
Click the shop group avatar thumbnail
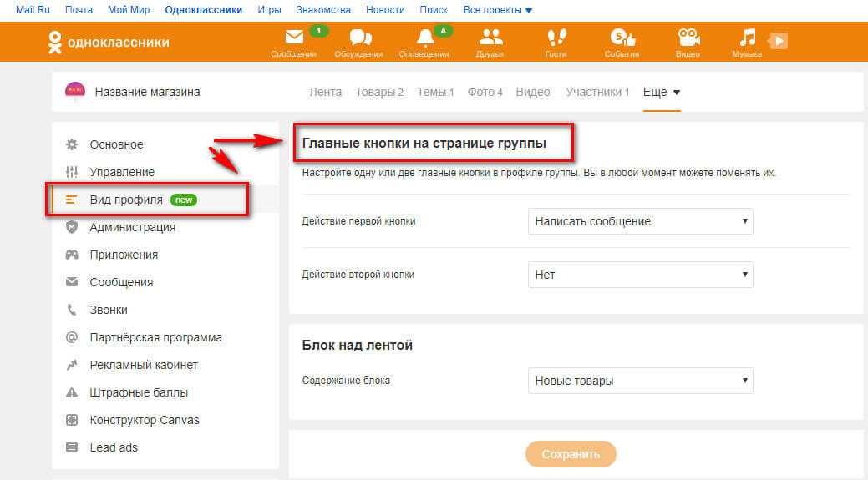pos(75,91)
